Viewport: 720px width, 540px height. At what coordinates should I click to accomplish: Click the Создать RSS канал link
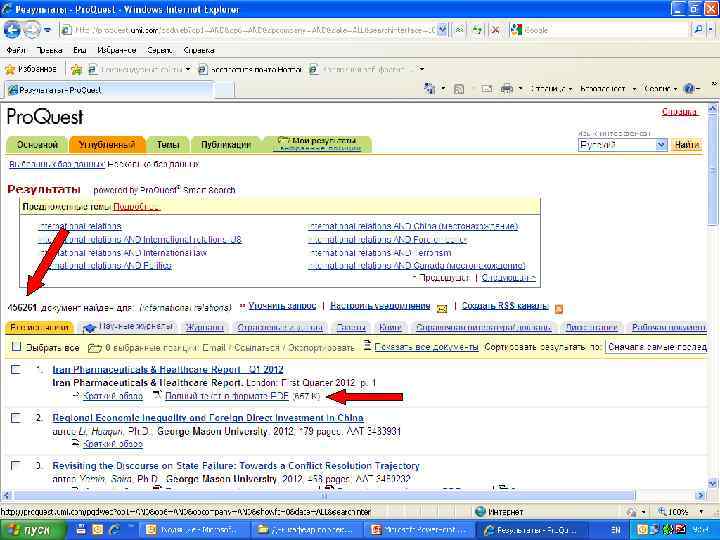click(505, 306)
